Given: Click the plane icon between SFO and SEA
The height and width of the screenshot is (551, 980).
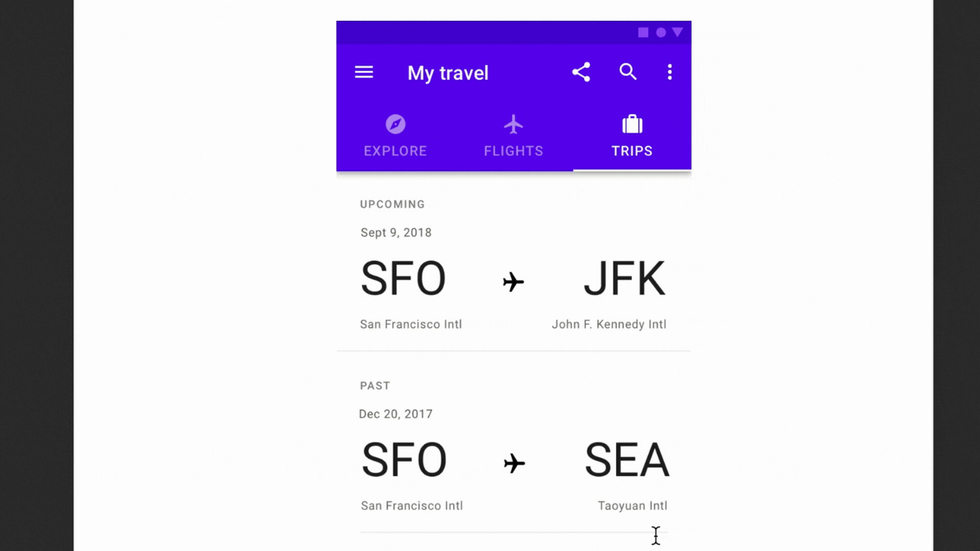Looking at the screenshot, I should [514, 463].
